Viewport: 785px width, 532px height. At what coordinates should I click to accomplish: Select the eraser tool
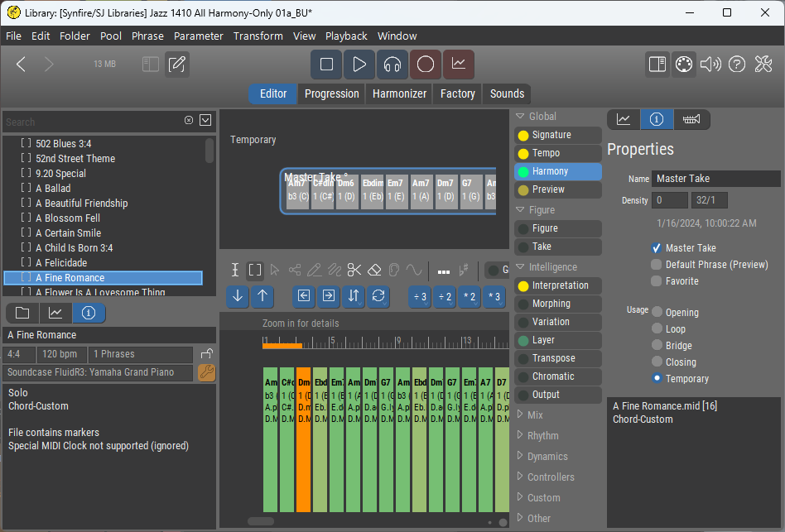tap(374, 270)
